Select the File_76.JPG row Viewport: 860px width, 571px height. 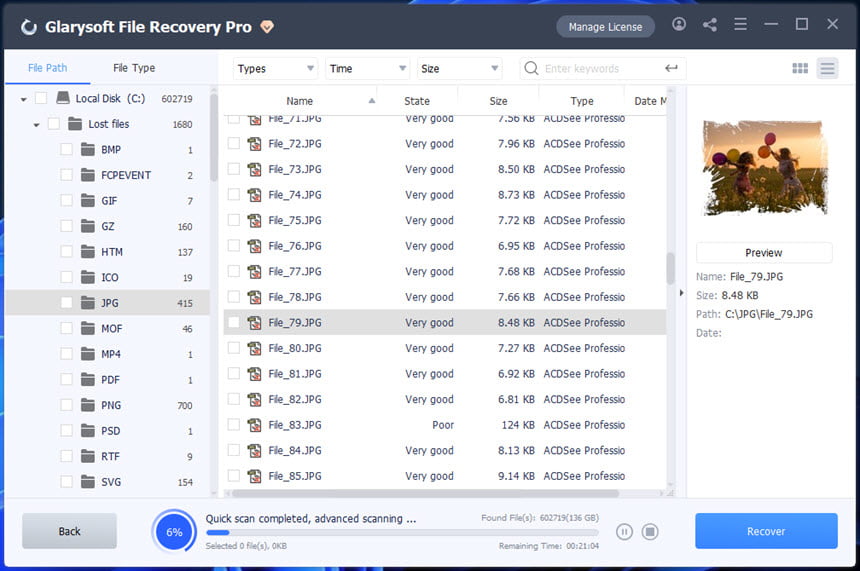coord(445,246)
